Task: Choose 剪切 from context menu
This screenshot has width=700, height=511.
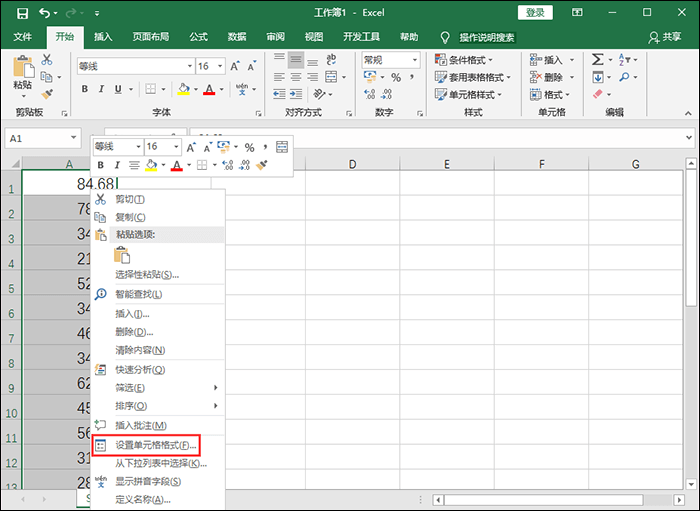Action: pyautogui.click(x=158, y=199)
